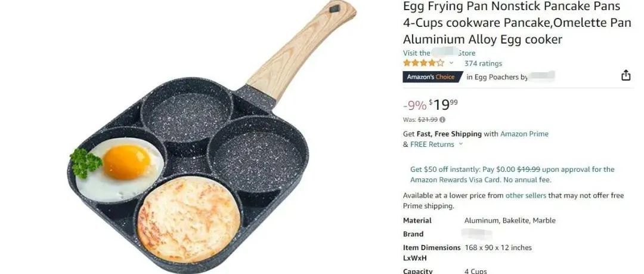The width and height of the screenshot is (644, 274).
Task: Click the Material row value text
Action: pos(510,220)
